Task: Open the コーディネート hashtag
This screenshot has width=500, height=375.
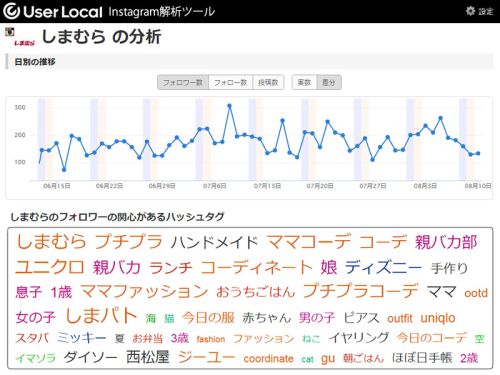Action: click(257, 267)
